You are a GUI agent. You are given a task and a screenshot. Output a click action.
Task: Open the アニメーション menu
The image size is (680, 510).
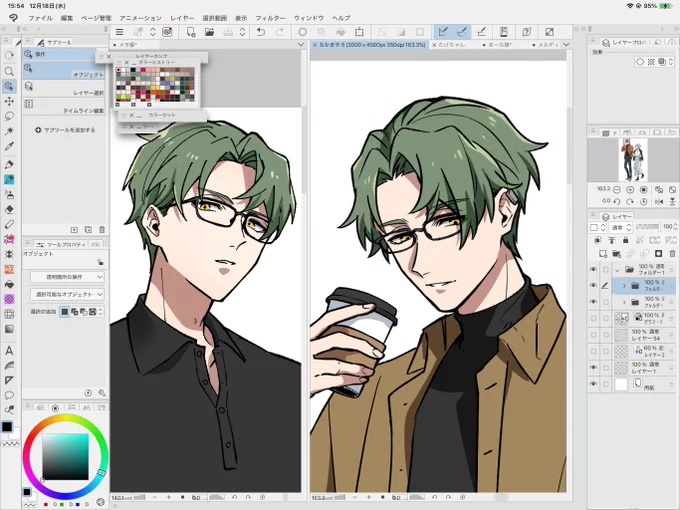(141, 18)
